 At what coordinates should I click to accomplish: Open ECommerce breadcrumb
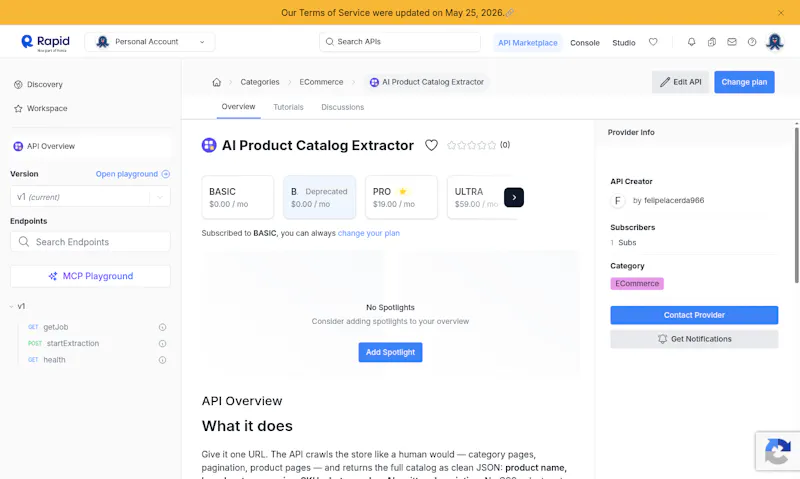click(321, 82)
